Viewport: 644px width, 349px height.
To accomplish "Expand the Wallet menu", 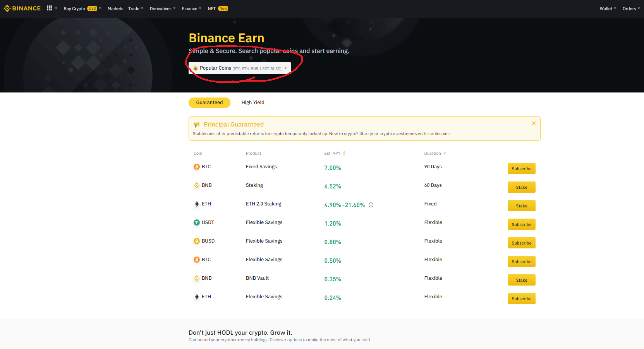I will pos(608,9).
